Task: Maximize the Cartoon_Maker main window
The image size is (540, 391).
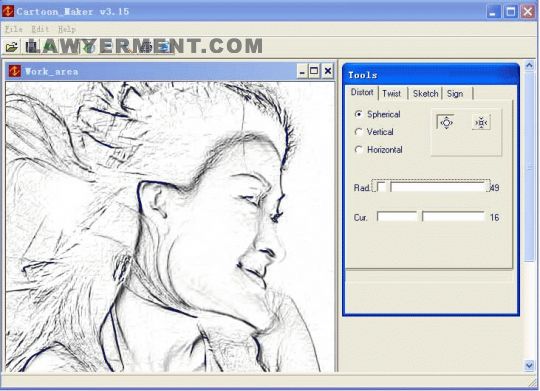Action: click(x=511, y=12)
